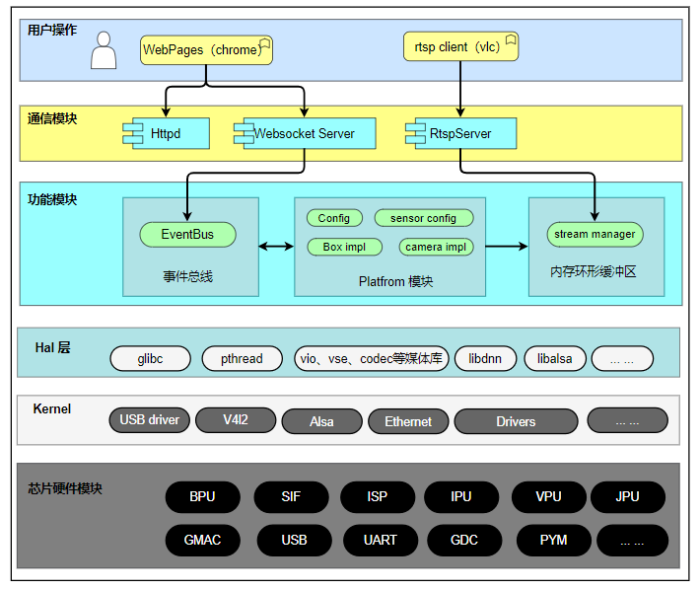Click the EventBus pill

click(x=187, y=235)
